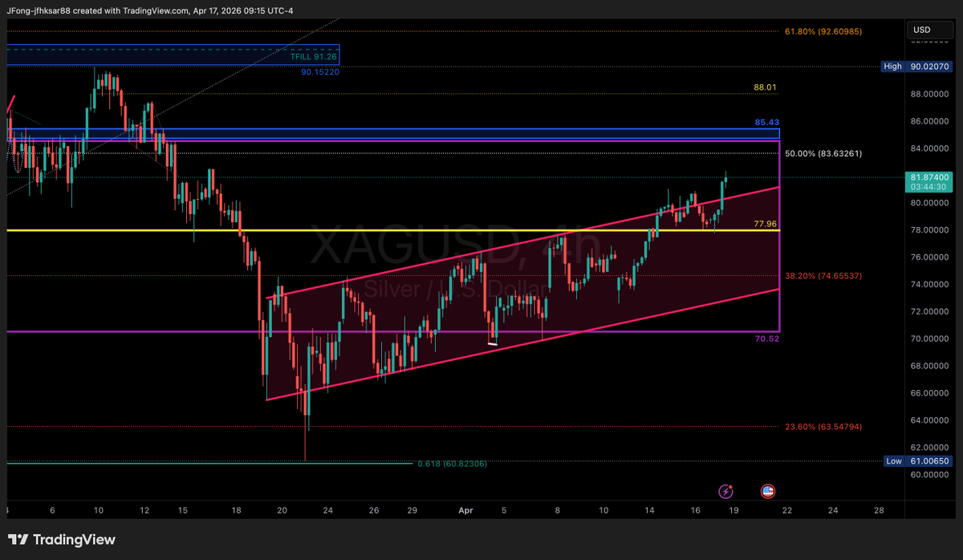Image resolution: width=963 pixels, height=560 pixels.
Task: Click 70.00000 on the price axis
Action: coord(931,339)
